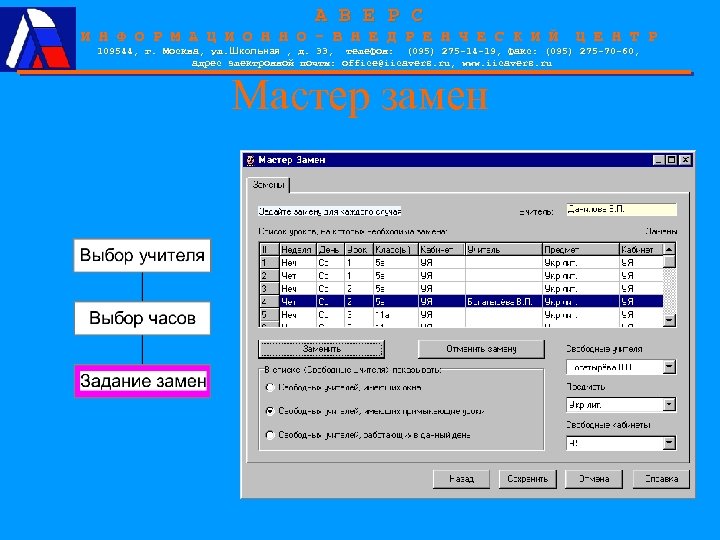720x540 pixels.
Task: Click the Справка button
Action: pyautogui.click(x=661, y=479)
